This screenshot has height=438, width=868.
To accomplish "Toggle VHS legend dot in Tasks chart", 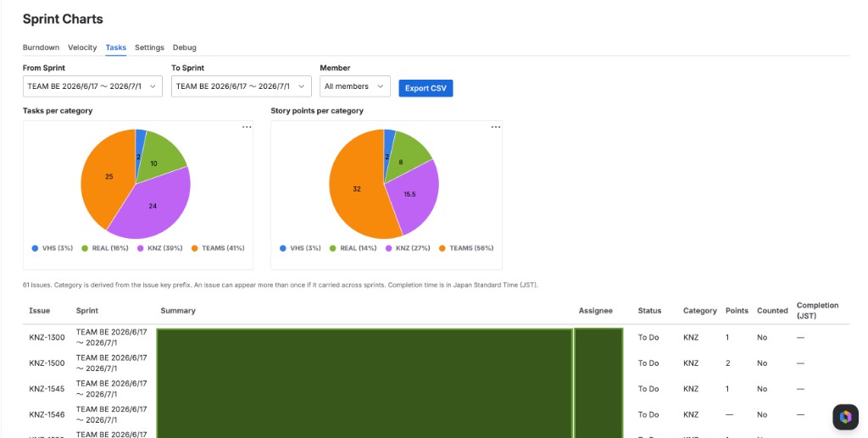I will pyautogui.click(x=35, y=248).
